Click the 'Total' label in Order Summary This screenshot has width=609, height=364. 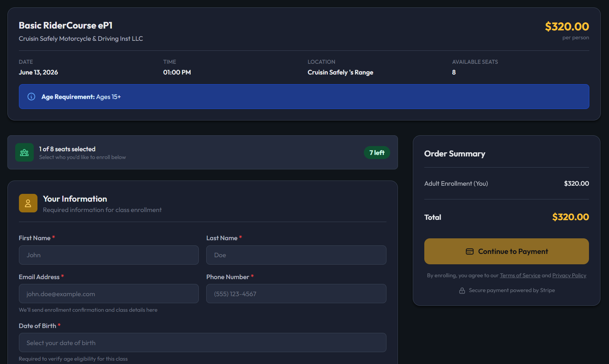(433, 217)
